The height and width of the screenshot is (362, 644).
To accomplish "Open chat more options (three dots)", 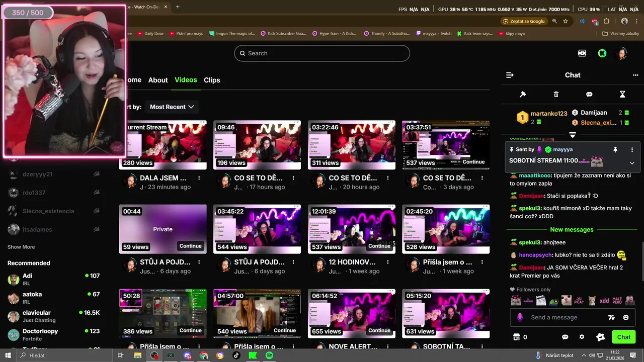I will click(x=635, y=75).
